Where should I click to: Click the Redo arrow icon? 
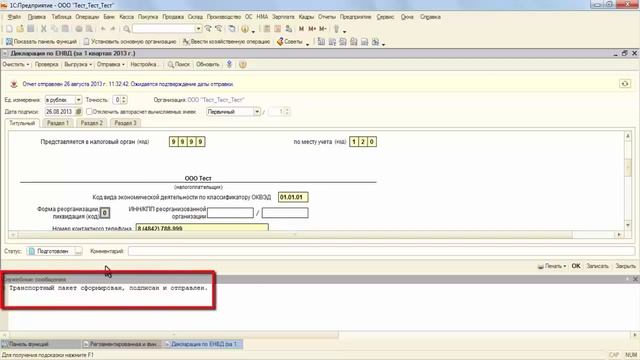point(113,29)
